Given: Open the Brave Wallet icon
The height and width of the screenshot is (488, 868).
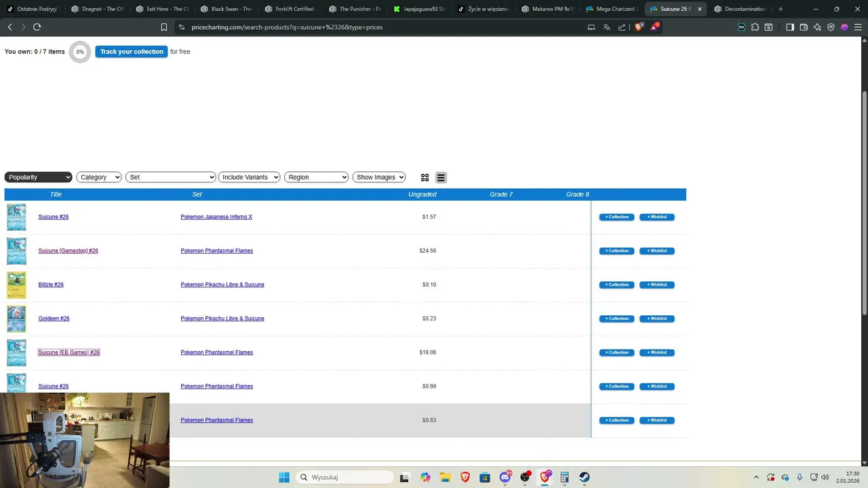Looking at the screenshot, I should click(x=804, y=27).
